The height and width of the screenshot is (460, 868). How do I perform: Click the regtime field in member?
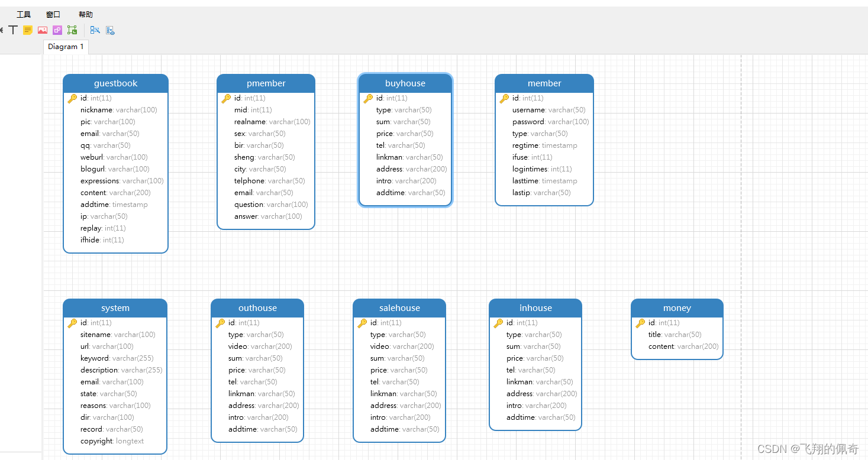click(544, 145)
